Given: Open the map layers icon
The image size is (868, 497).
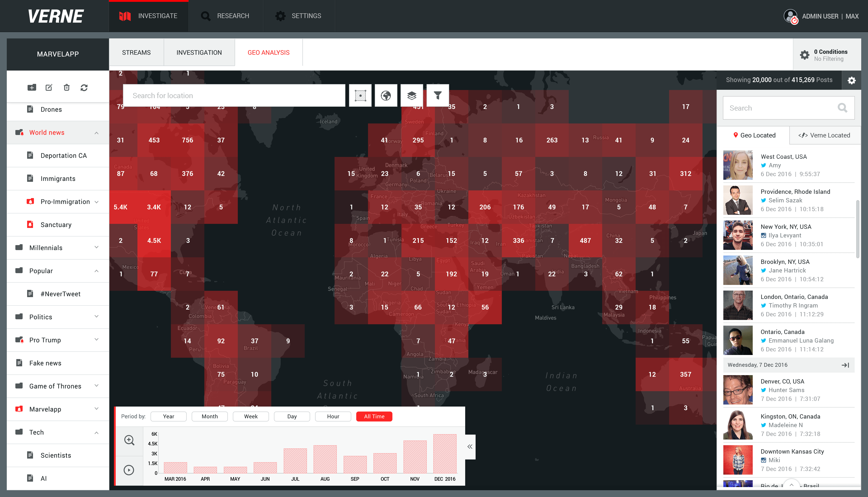Looking at the screenshot, I should pos(412,96).
